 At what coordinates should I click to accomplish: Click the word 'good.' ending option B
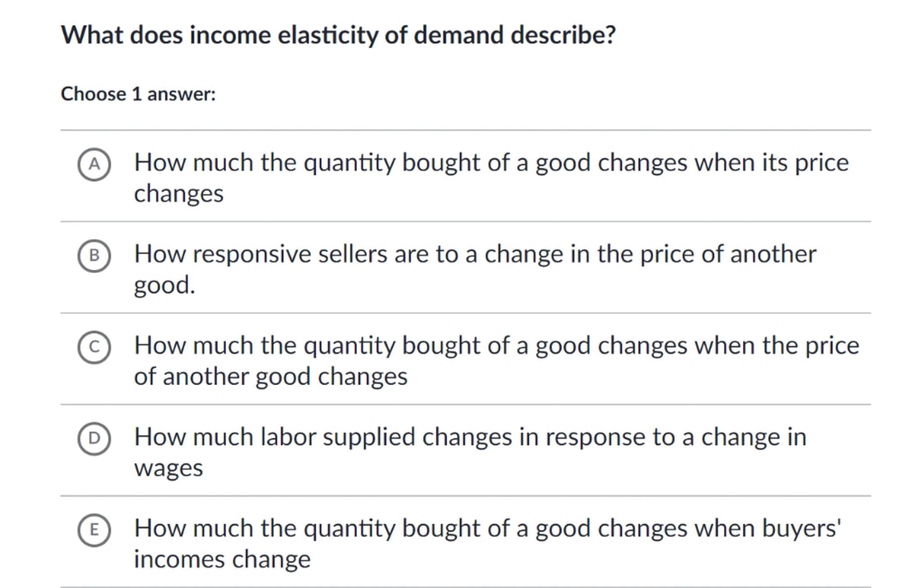(165, 285)
